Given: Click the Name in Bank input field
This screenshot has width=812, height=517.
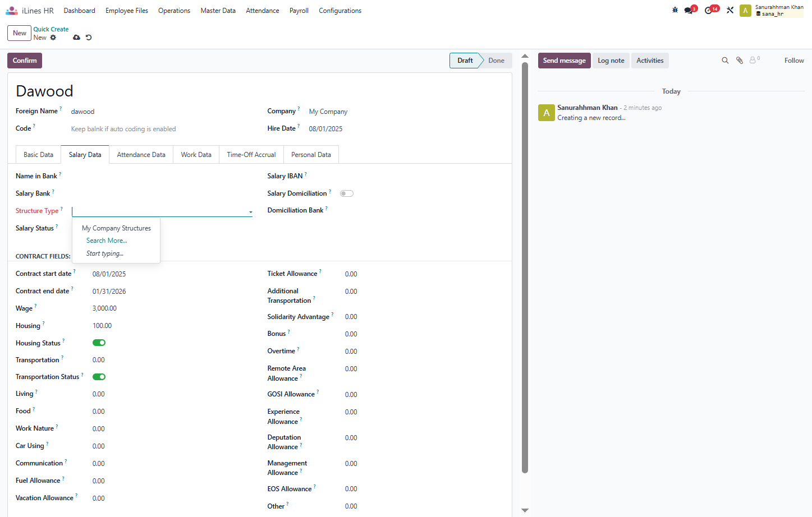Looking at the screenshot, I should pyautogui.click(x=162, y=176).
